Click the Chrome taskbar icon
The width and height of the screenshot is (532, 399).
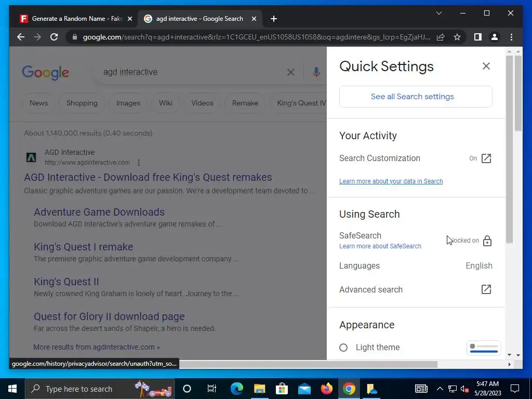[x=349, y=389]
